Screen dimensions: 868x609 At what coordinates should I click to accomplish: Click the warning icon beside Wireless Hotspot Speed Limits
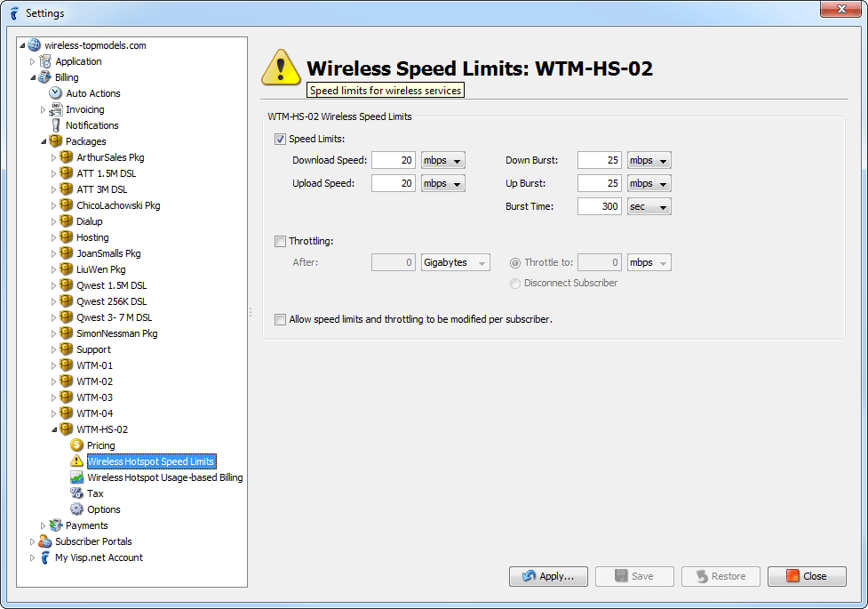point(76,461)
